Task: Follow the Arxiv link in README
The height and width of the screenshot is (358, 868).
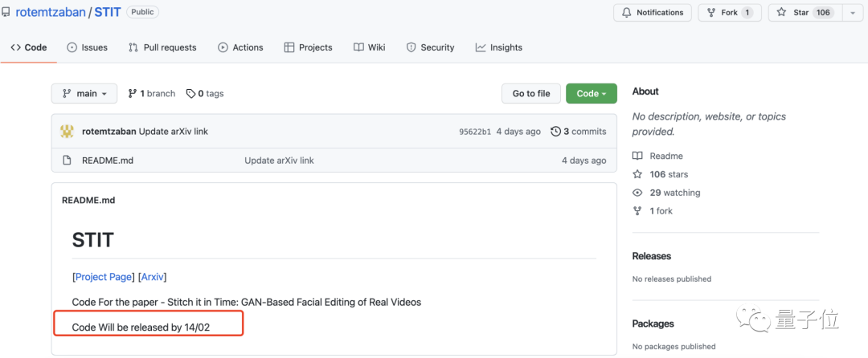Action: coord(153,277)
